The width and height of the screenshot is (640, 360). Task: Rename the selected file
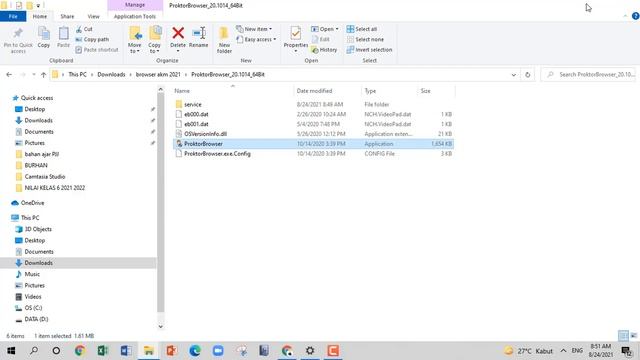[x=199, y=38]
